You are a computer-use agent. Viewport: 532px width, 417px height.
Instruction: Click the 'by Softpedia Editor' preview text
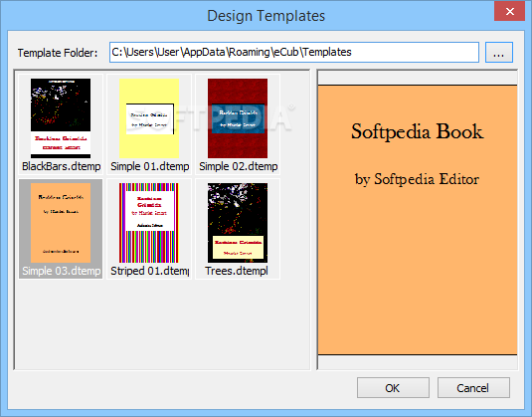[417, 179]
